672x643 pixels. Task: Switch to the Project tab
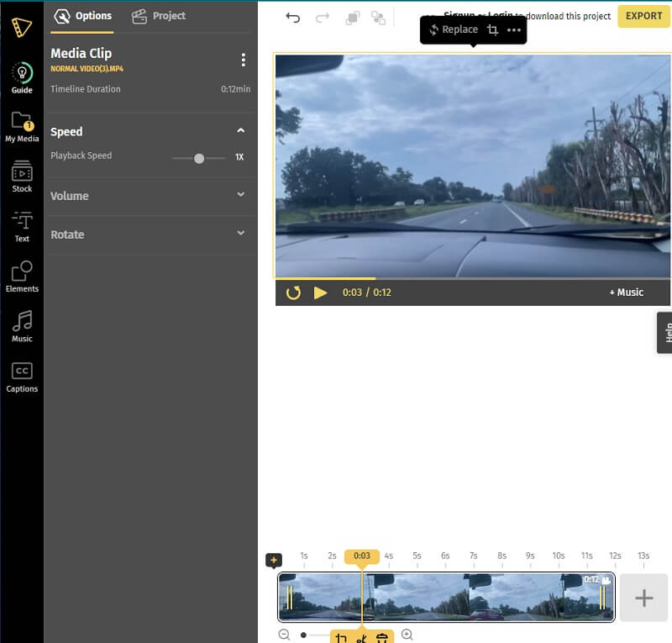(x=159, y=16)
